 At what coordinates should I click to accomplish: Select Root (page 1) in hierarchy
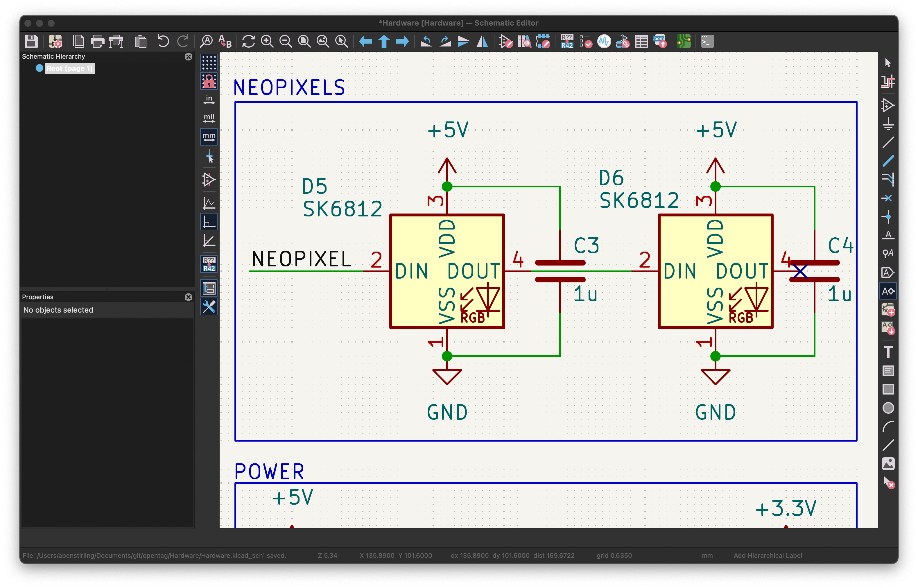69,68
